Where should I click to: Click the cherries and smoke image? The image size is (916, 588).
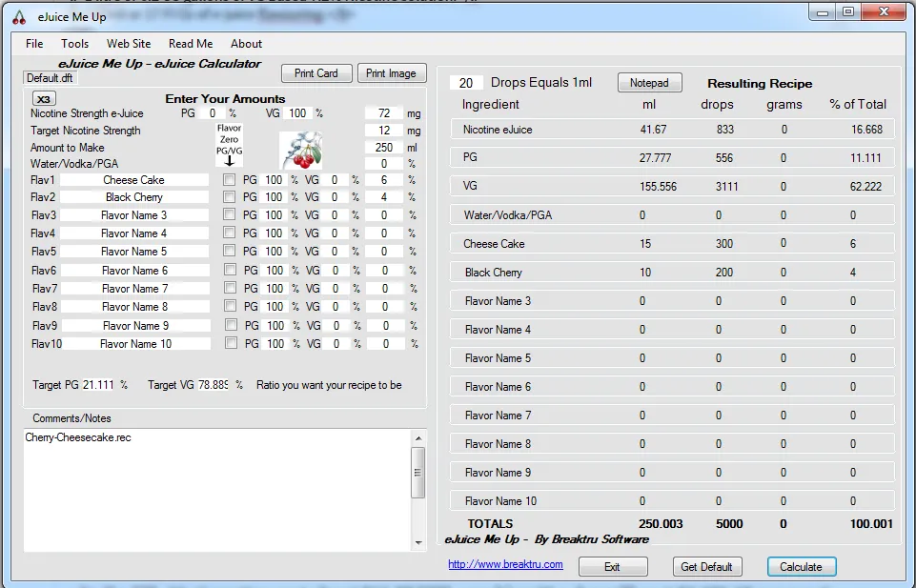(x=301, y=150)
